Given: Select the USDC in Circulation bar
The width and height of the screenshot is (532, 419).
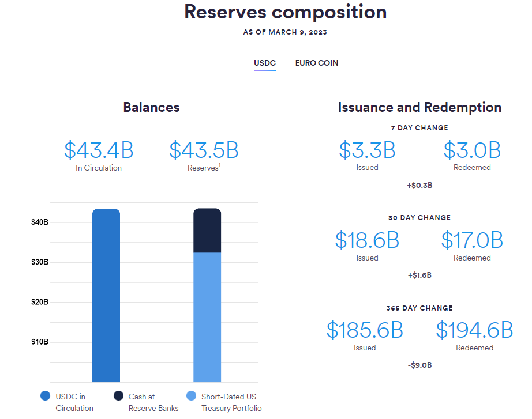Looking at the screenshot, I should (106, 295).
